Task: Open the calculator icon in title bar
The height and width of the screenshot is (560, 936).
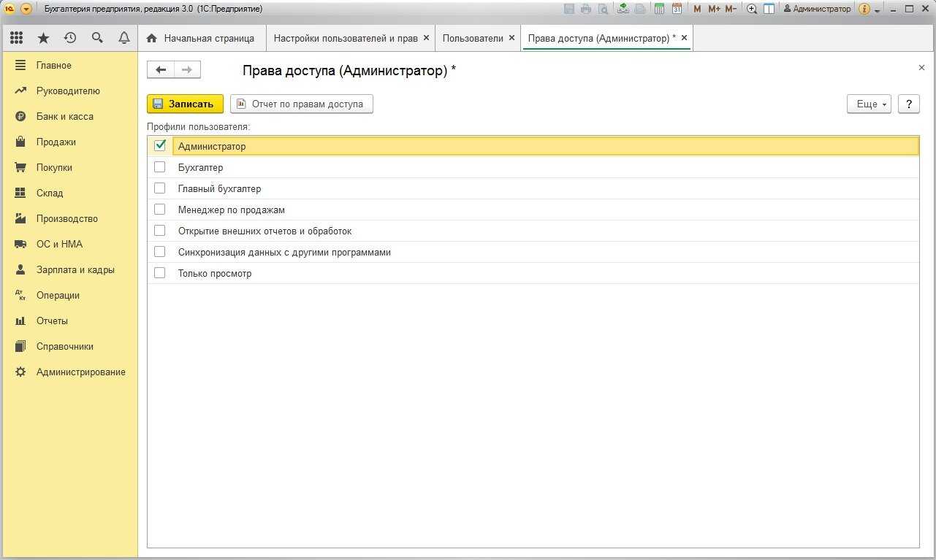Action: tap(659, 9)
